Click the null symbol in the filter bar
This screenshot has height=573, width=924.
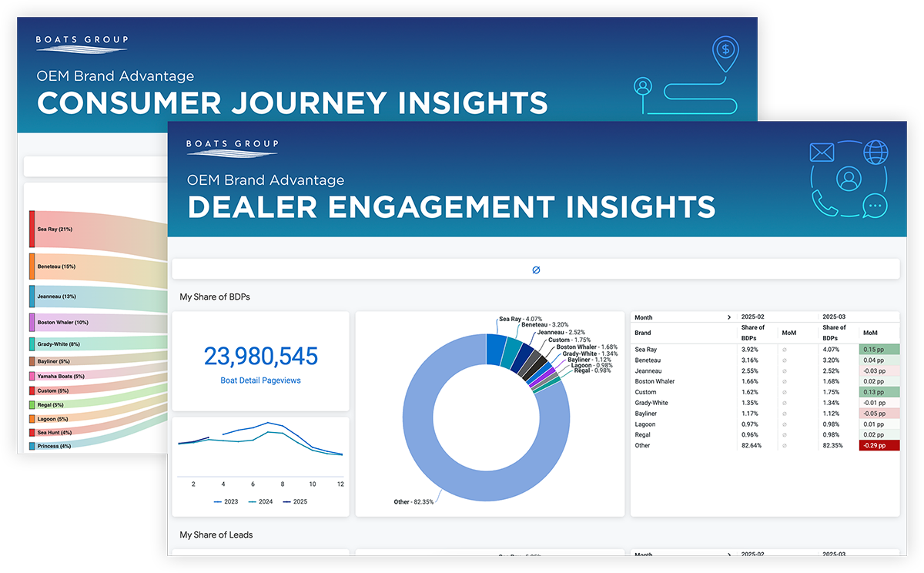click(536, 270)
